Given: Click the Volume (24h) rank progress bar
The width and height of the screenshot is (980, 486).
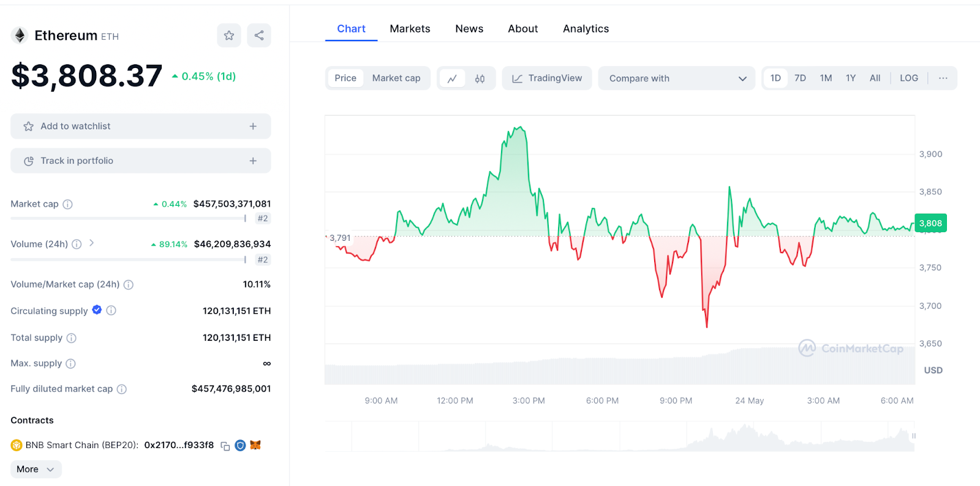Looking at the screenshot, I should tap(129, 260).
